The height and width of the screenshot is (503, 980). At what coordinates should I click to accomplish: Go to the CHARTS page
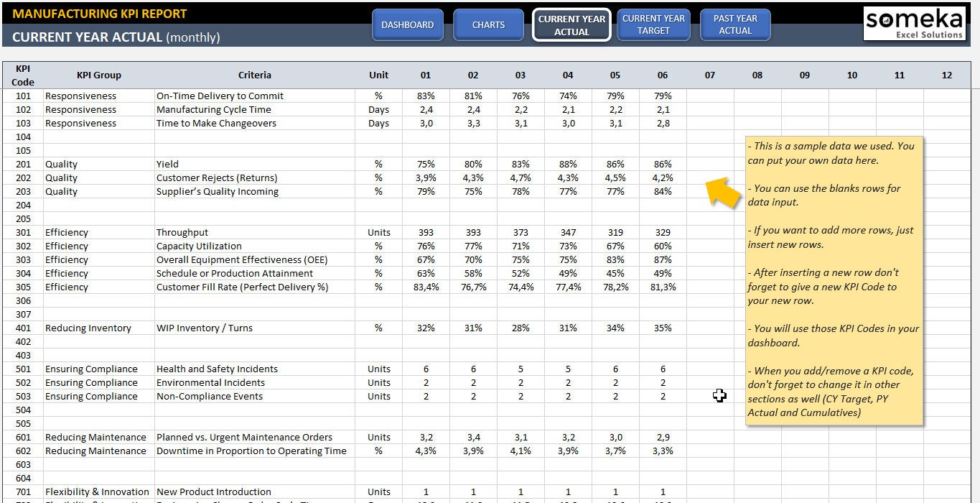pyautogui.click(x=488, y=24)
